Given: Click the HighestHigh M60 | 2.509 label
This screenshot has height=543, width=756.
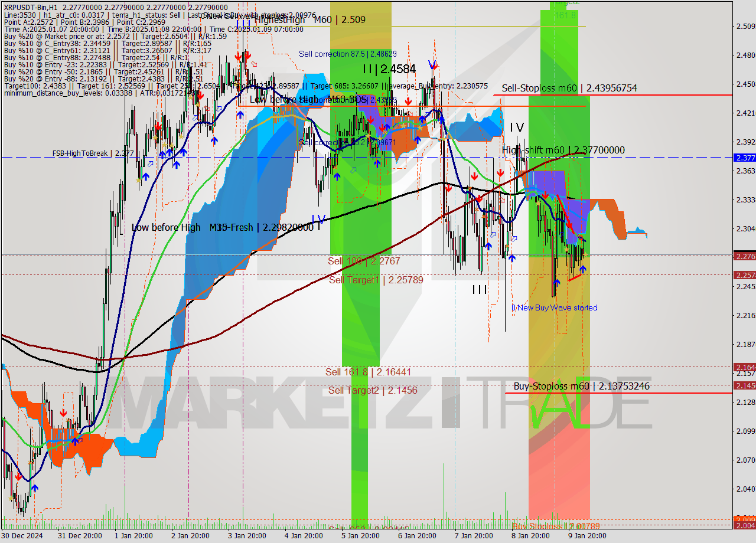Looking at the screenshot, I should (309, 19).
